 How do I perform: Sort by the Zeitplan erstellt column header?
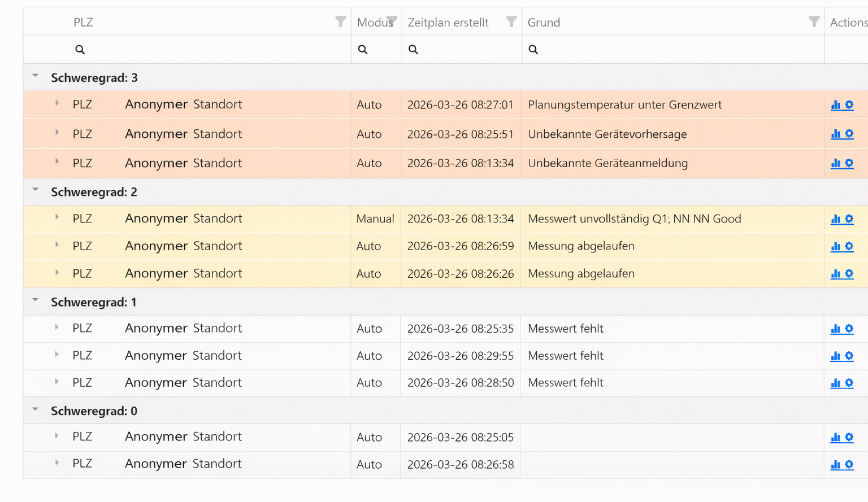448,23
